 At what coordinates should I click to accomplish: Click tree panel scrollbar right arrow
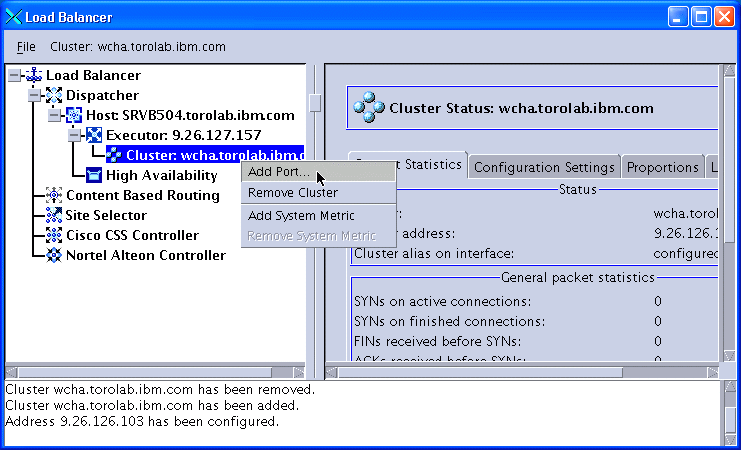coord(299,373)
